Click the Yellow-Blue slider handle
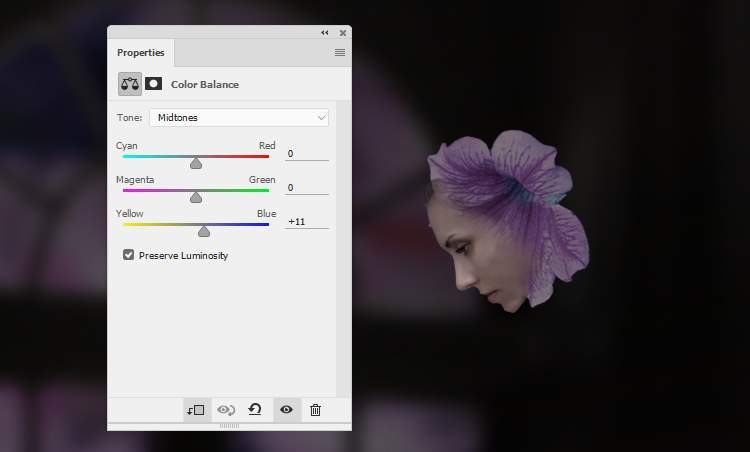 click(x=204, y=232)
